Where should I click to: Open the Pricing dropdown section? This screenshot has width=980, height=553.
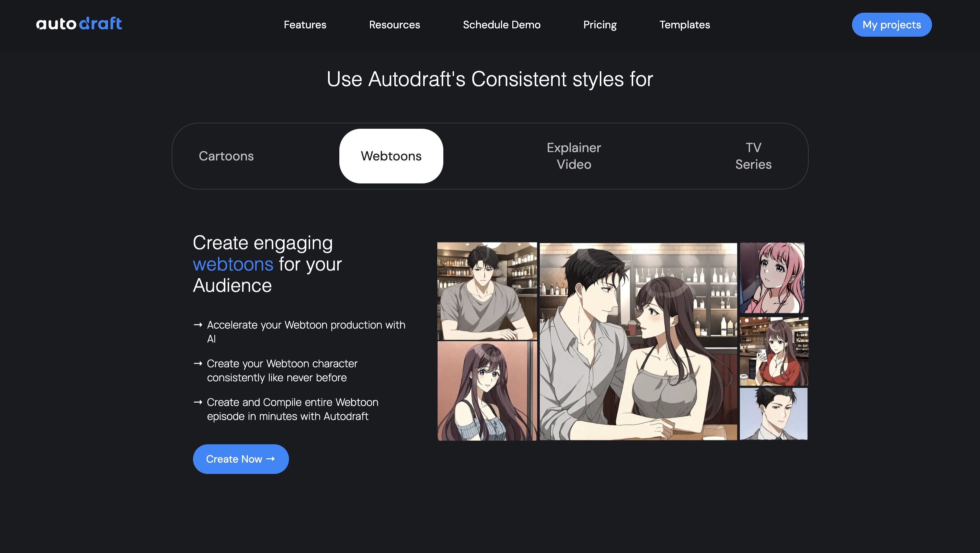tap(600, 25)
